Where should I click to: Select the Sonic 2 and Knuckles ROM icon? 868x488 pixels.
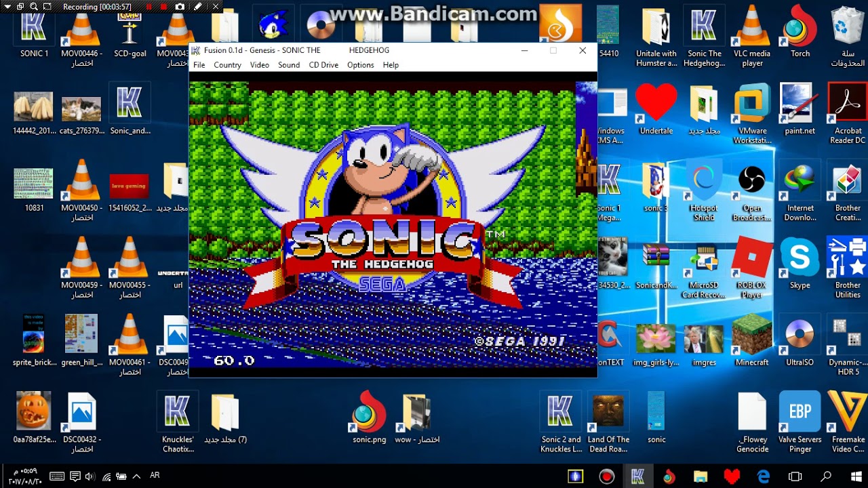pyautogui.click(x=561, y=423)
